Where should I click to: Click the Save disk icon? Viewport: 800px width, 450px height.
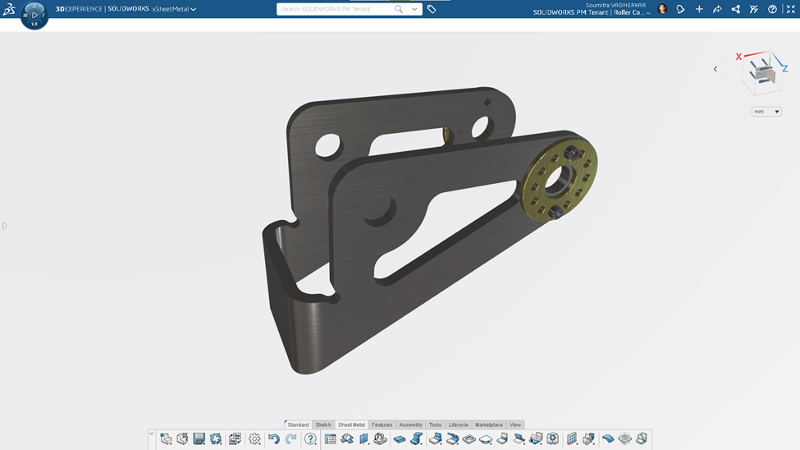(199, 438)
